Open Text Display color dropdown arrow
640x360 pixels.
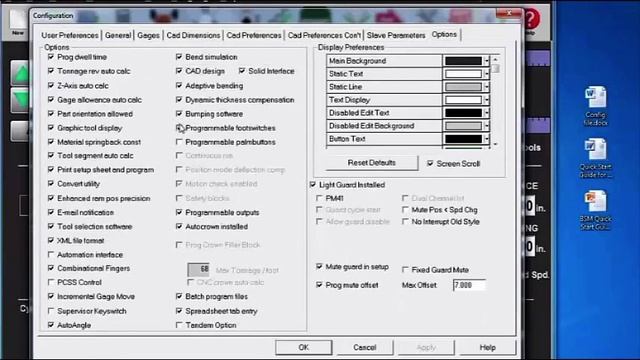[x=487, y=100]
